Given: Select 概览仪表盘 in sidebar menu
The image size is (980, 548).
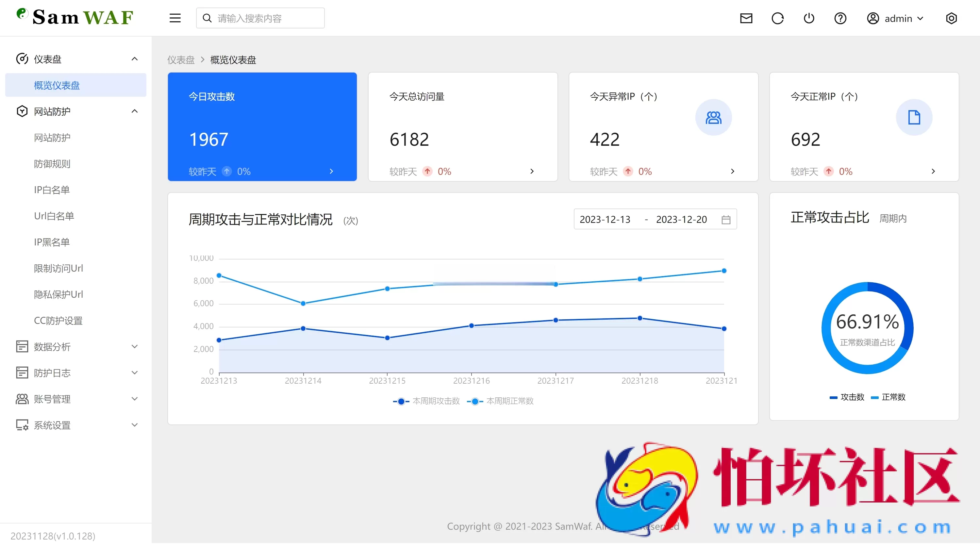Looking at the screenshot, I should 57,85.
